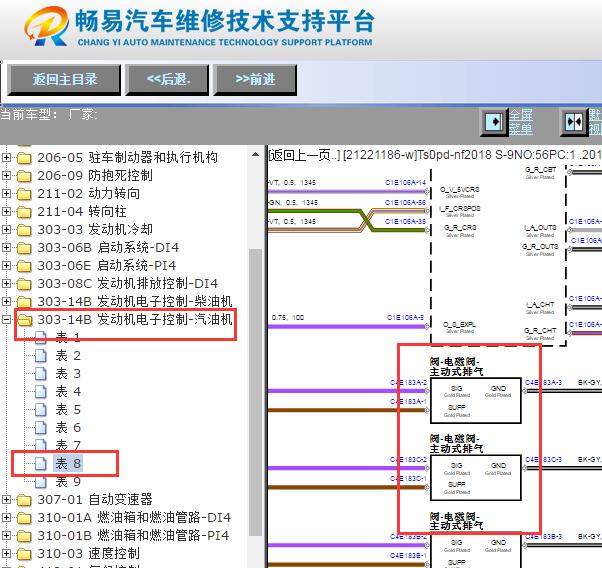Click the 返回主目录 button
602x568 pixels.
click(64, 79)
